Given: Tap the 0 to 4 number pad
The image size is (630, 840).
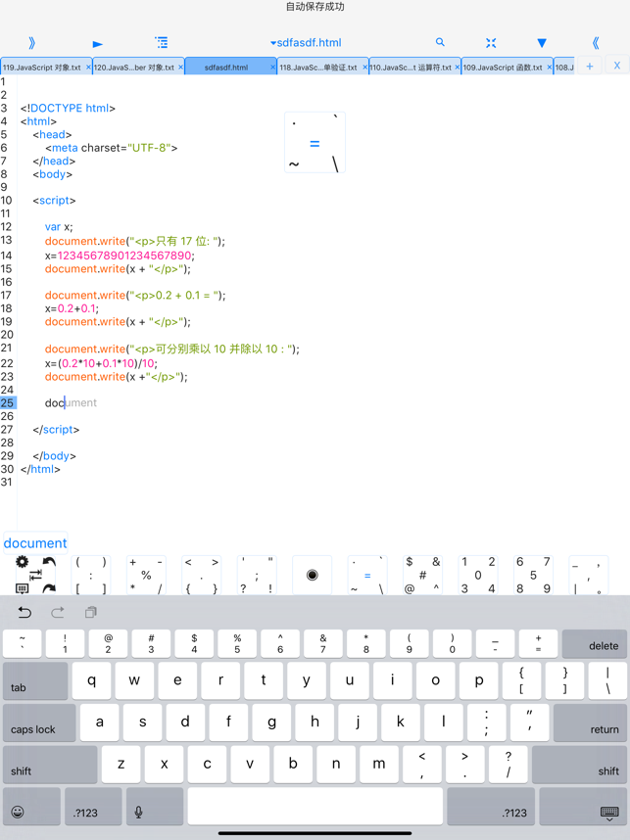Looking at the screenshot, I should (478, 575).
